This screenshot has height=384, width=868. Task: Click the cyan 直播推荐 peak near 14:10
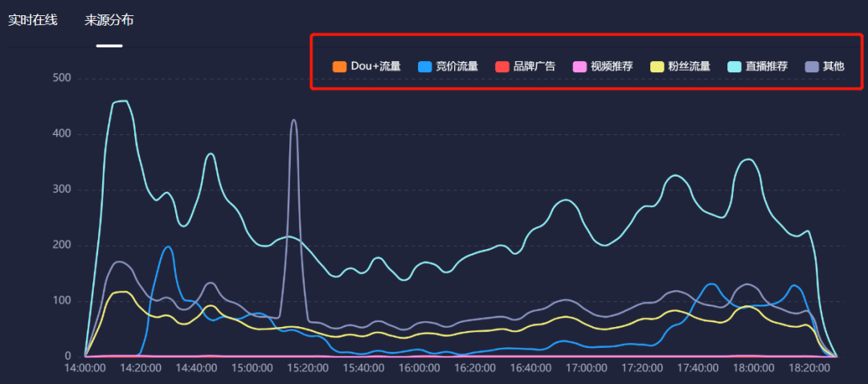pos(122,101)
